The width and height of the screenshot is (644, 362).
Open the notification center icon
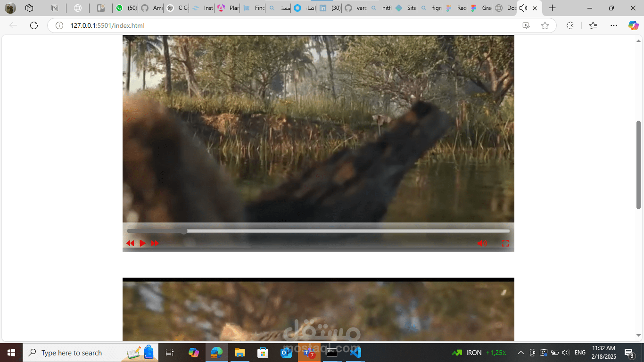629,353
